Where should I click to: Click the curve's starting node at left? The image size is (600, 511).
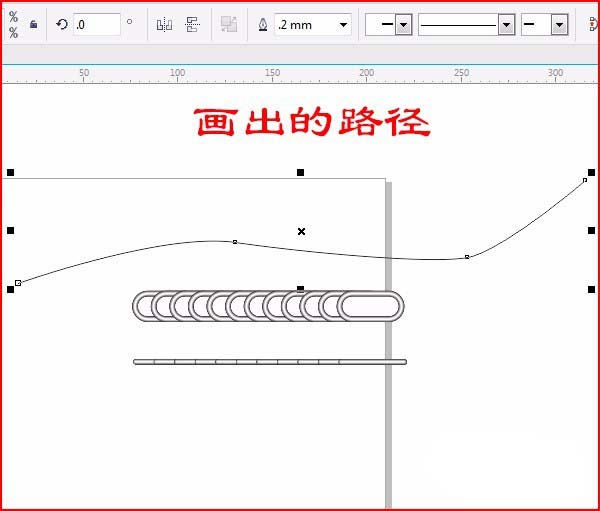(18, 283)
